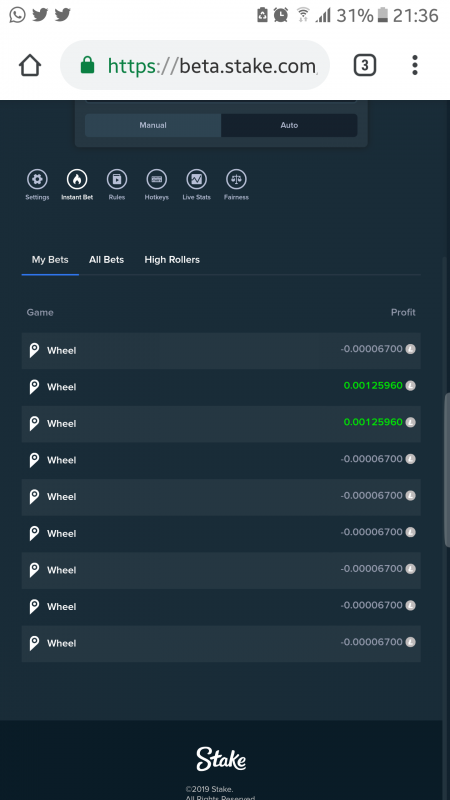The height and width of the screenshot is (800, 450).
Task: Open the third Wheel bet row
Action: (221, 423)
